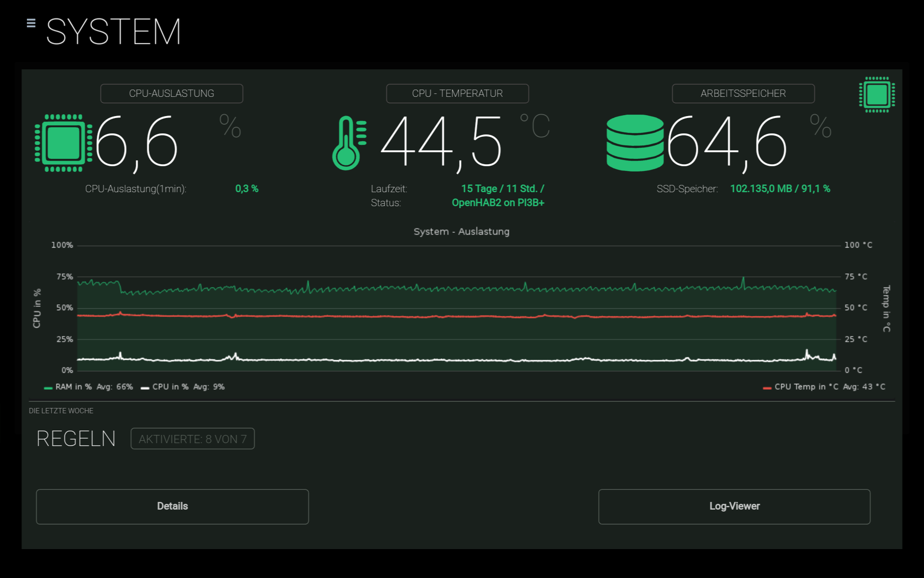Viewport: 924px width, 578px height.
Task: Click the large green CPU chip icon
Action: 63,143
